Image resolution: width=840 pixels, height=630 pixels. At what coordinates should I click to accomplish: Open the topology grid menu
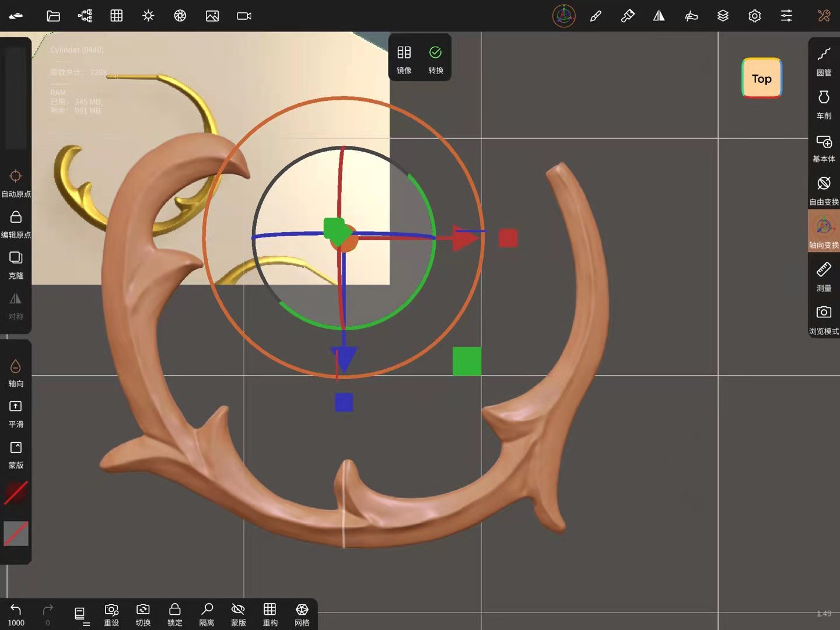[x=117, y=16]
